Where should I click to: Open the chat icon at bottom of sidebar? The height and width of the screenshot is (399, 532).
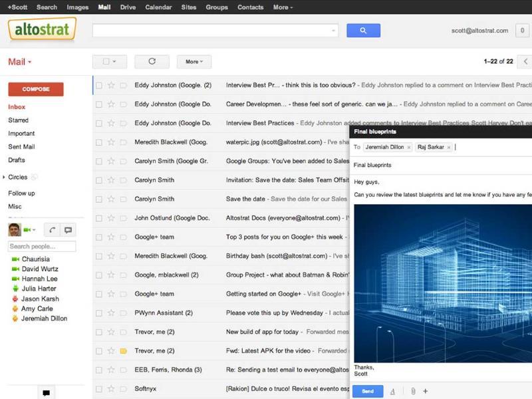point(46,393)
